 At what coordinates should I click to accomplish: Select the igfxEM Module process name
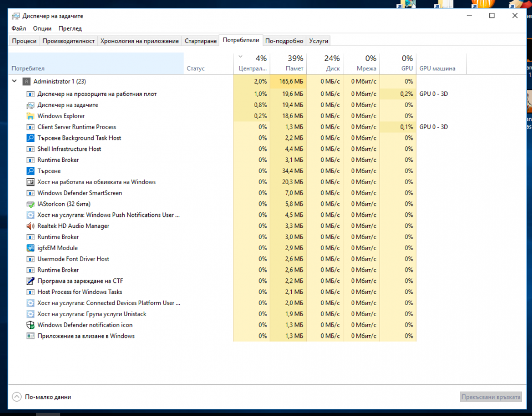57,248
